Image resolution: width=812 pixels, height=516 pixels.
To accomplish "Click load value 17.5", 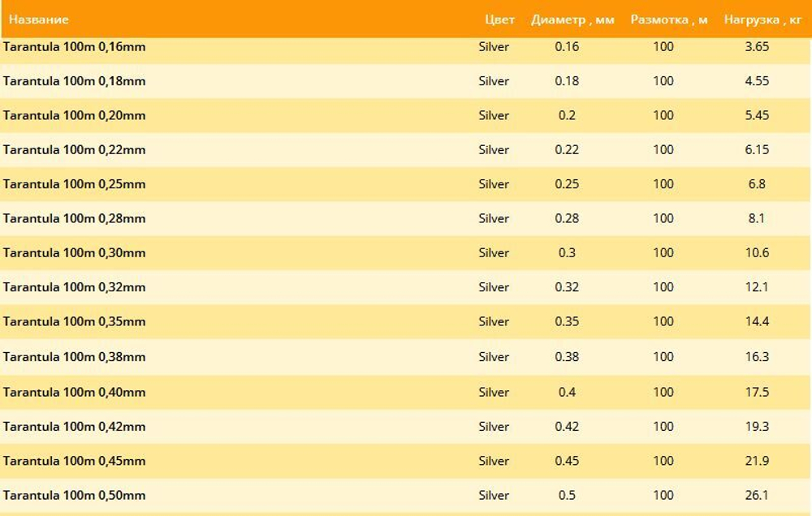I will point(757,392).
